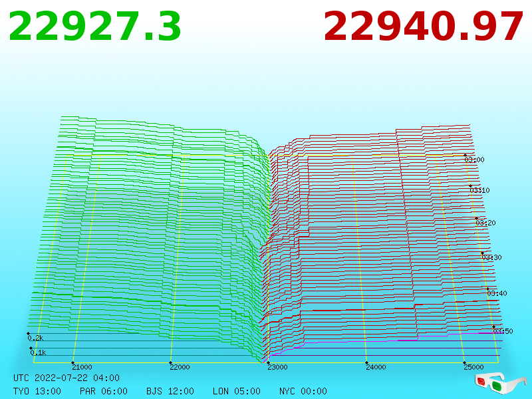Screen dimensions: 532x399
Task: Click the 03:00 time marker
Action: point(474,160)
